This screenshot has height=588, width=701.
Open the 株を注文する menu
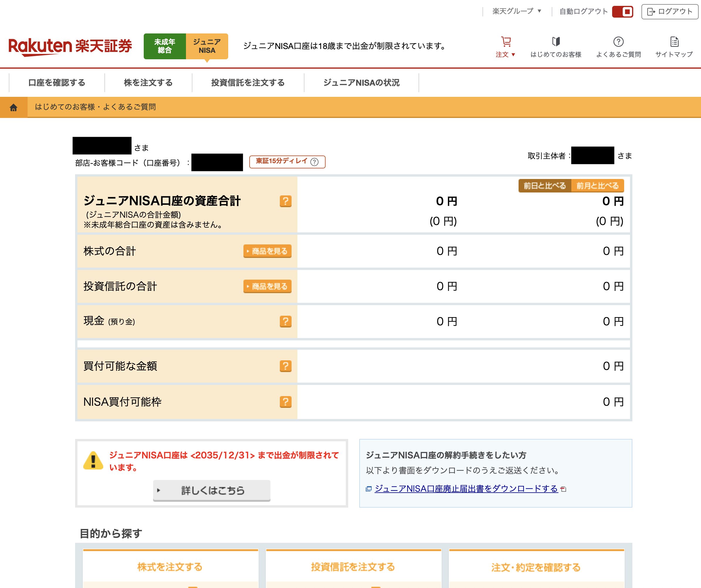point(148,82)
